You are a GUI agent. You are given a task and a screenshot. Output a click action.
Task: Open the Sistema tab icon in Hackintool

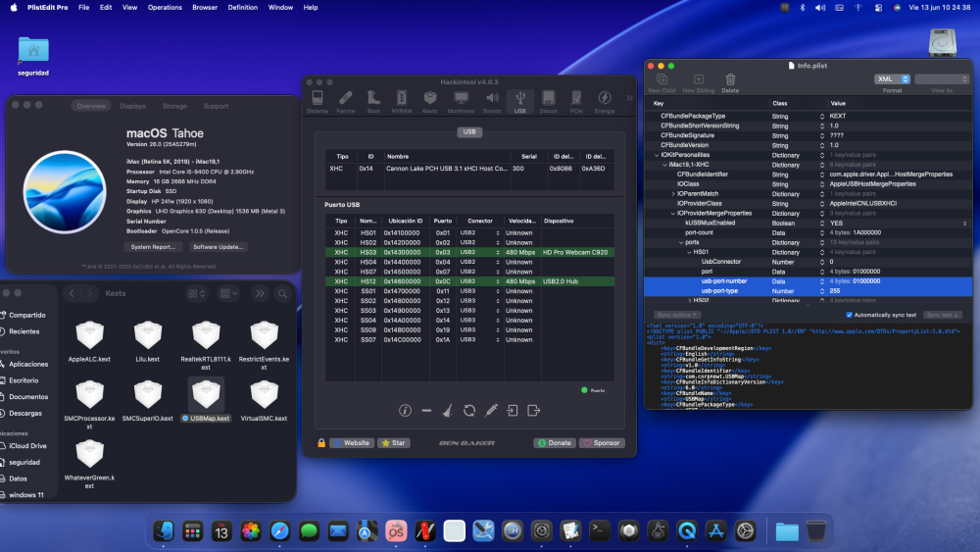(317, 101)
